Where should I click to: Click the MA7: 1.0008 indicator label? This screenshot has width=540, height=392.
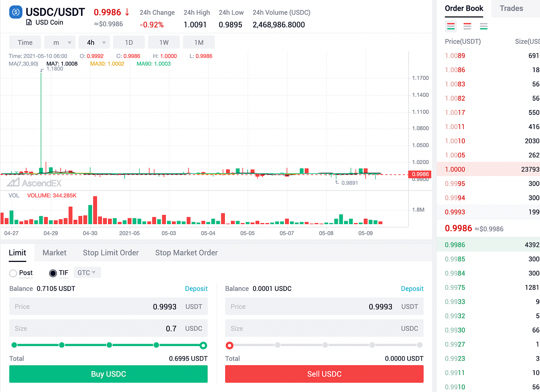tap(62, 64)
